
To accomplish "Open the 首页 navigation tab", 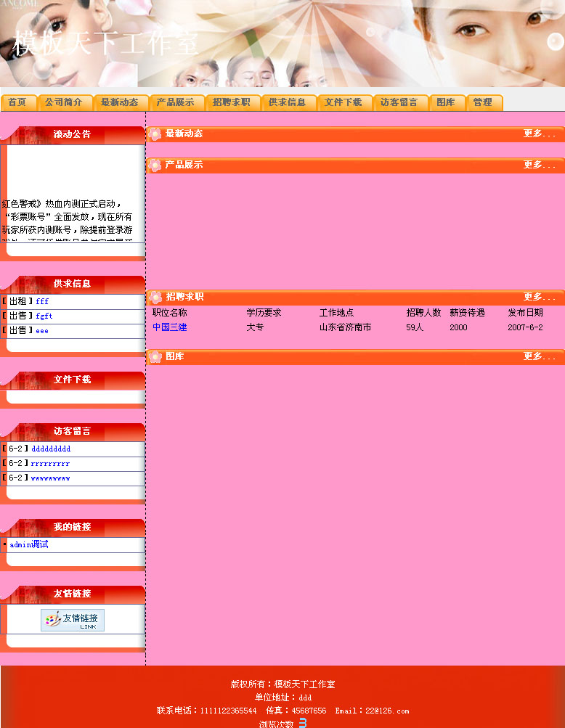I will pos(18,102).
